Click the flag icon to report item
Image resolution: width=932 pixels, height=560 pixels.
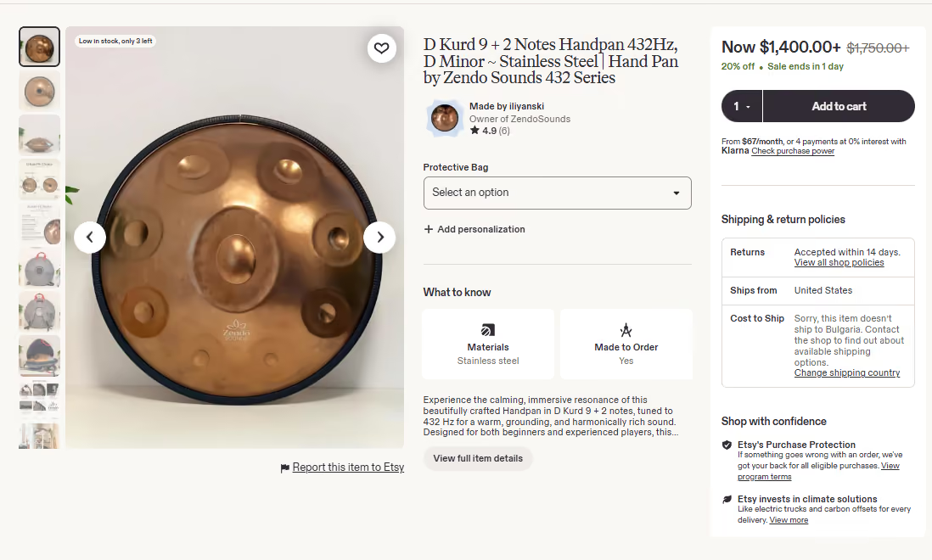(x=284, y=468)
